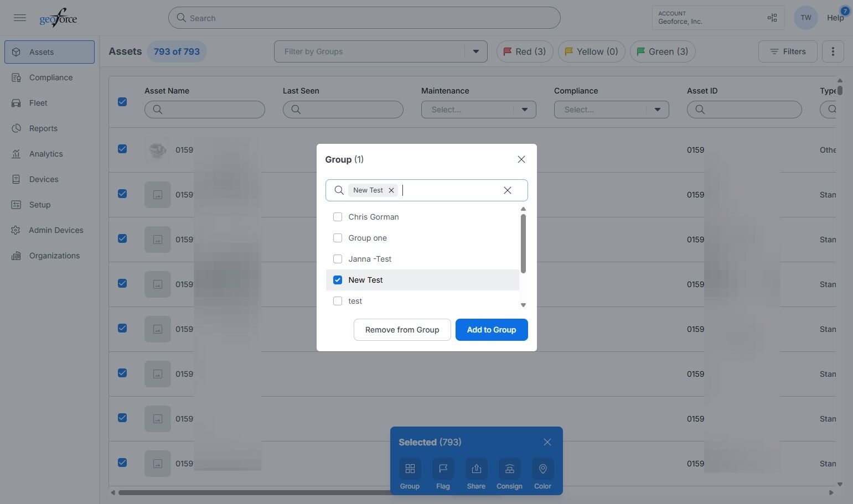853x504 pixels.
Task: Click the Red flag filter chip
Action: (x=525, y=51)
